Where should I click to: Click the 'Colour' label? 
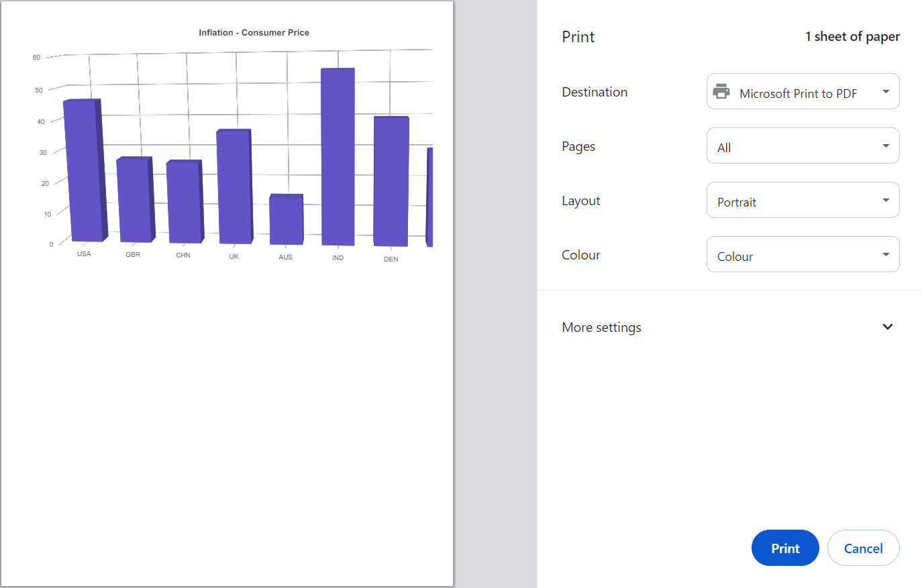pos(581,255)
